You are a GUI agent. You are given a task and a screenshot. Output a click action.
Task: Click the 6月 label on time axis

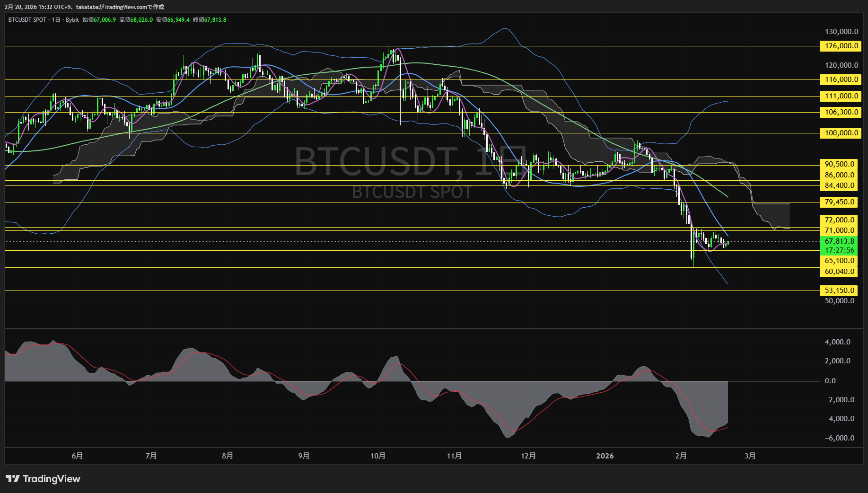77,456
